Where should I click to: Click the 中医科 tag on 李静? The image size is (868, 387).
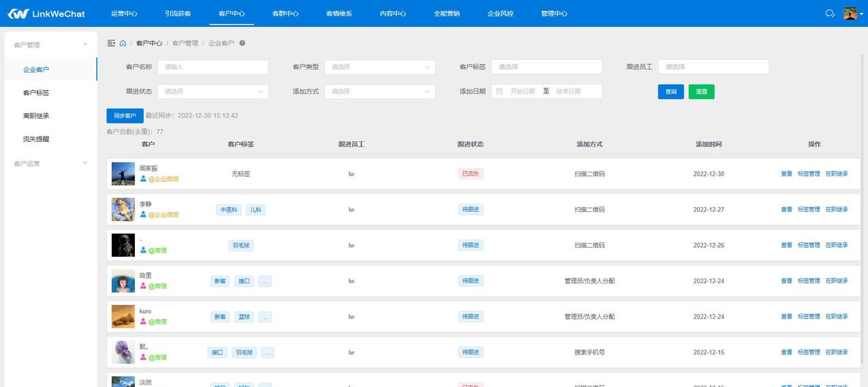click(229, 210)
